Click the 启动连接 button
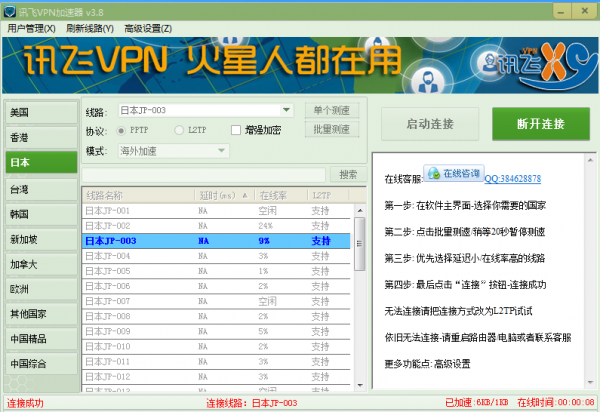 (x=430, y=124)
